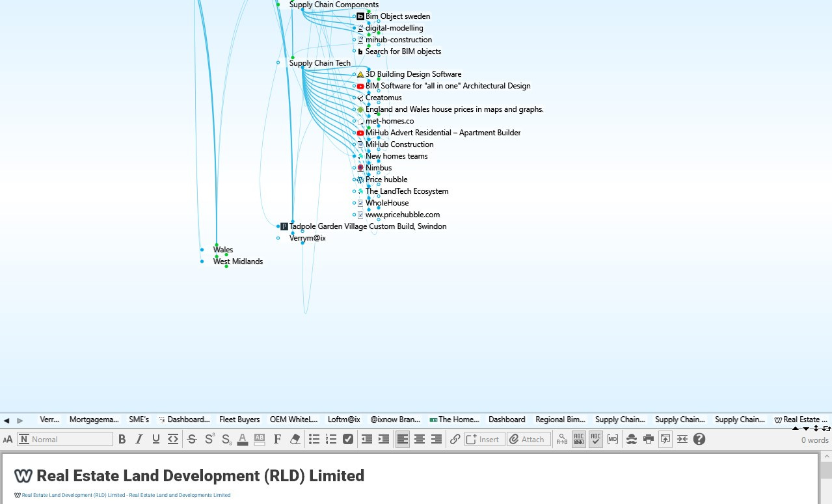The height and width of the screenshot is (504, 832).
Task: Insert a bulleted list
Action: (x=314, y=440)
